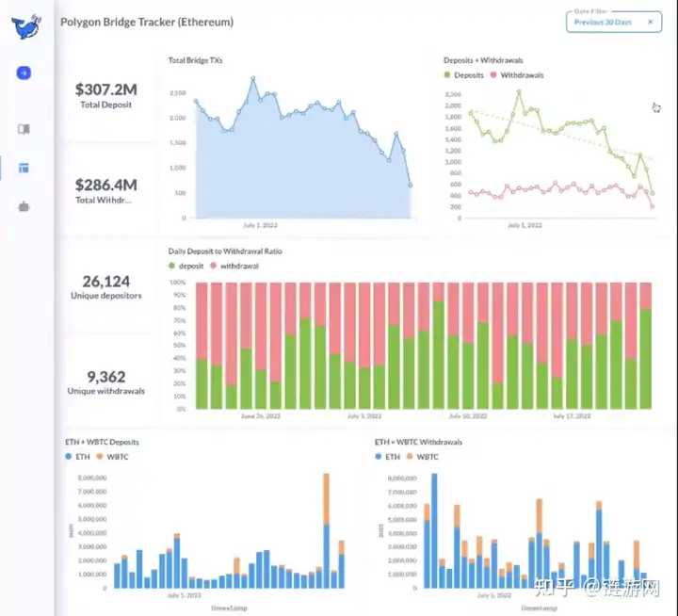Viewport: 678px width, 616px height.
Task: Click the $307.2M Total Deposit card
Action: (105, 95)
